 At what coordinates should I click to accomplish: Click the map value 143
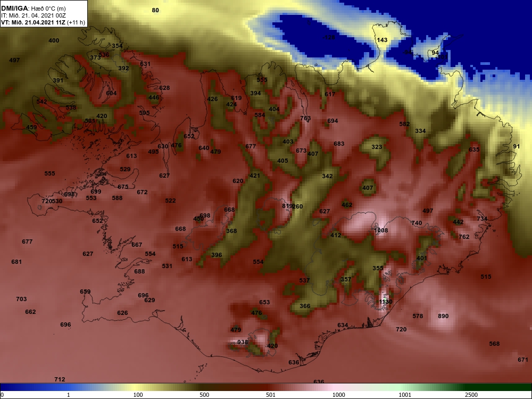[x=382, y=40]
